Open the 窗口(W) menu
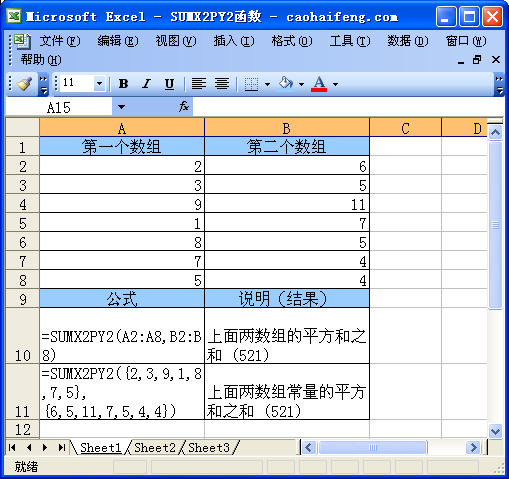The image size is (509, 479). pyautogui.click(x=466, y=41)
